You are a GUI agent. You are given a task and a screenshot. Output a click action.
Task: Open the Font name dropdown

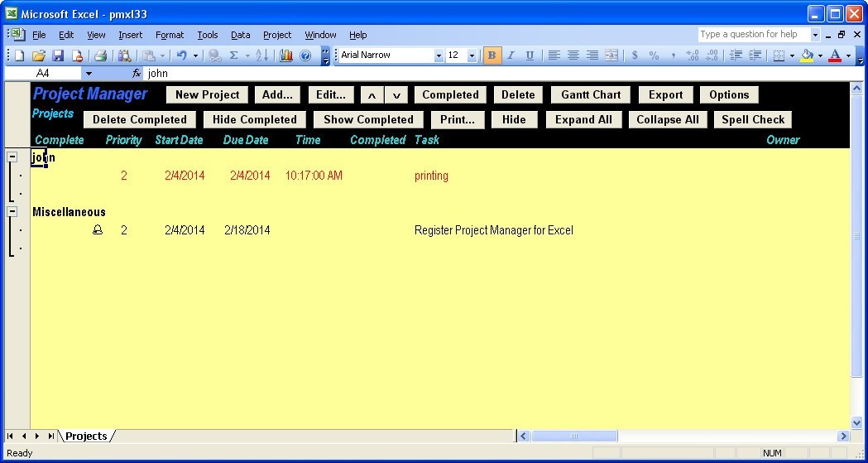coord(439,55)
